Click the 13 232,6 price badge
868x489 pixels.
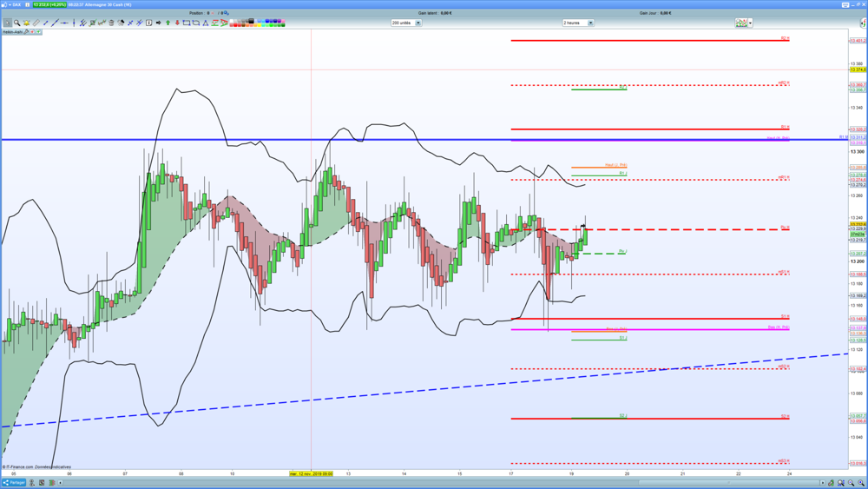coord(49,5)
